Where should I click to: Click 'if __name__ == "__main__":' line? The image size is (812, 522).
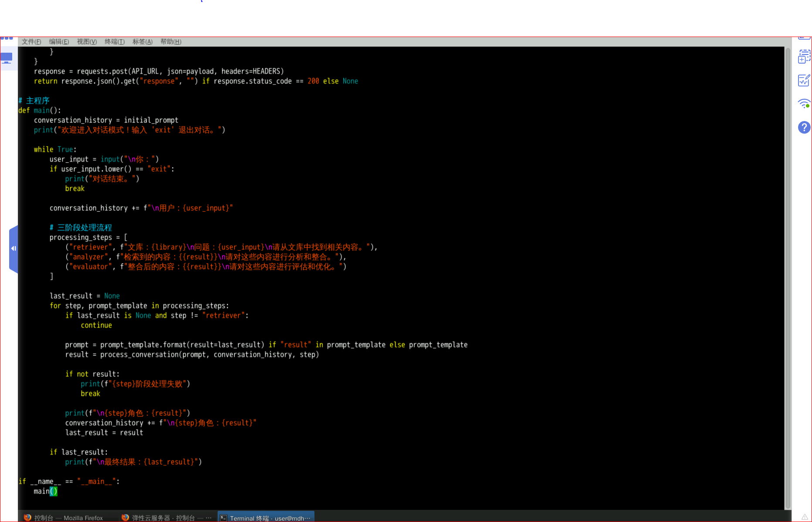click(x=69, y=482)
